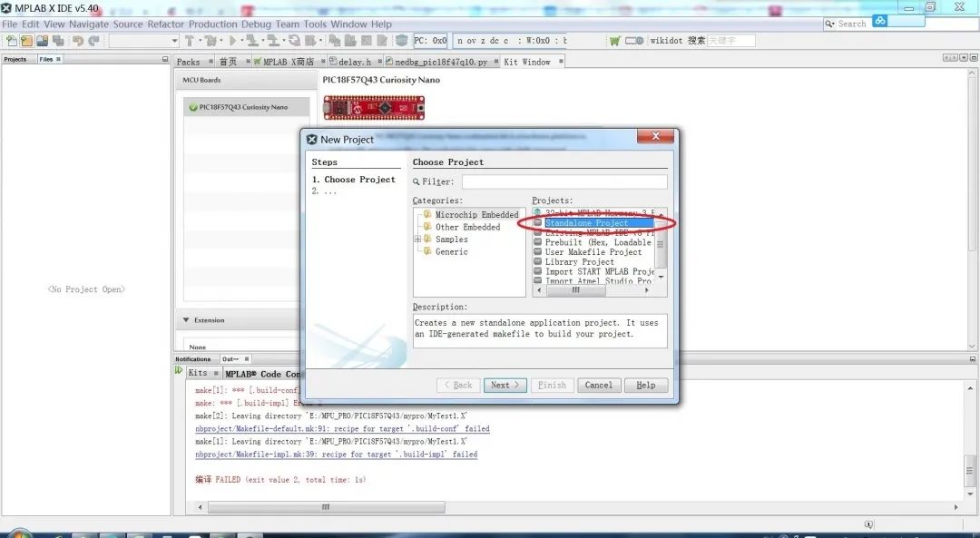Click the project list horizontal scrollbar
Viewport: 980px width, 538px height.
click(x=599, y=291)
